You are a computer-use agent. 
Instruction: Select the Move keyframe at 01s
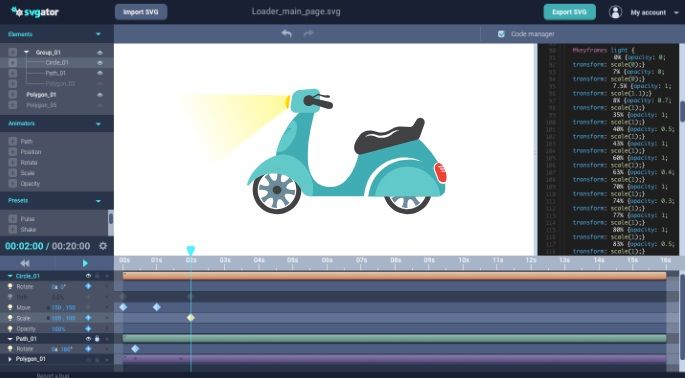pos(157,307)
